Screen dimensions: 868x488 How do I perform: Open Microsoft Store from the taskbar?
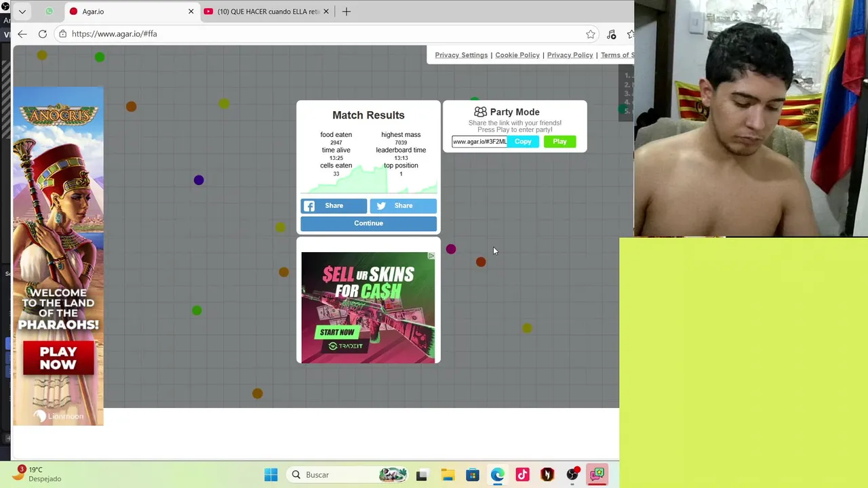click(473, 475)
